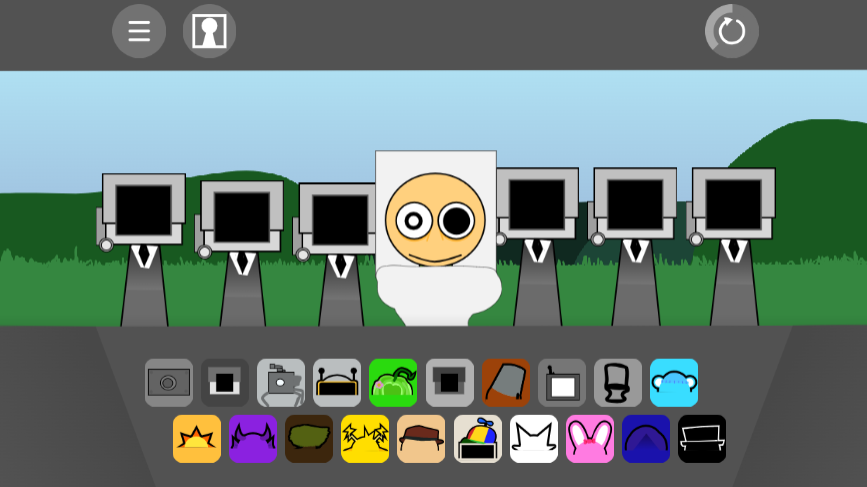Click the yellow lightning spikes icon
This screenshot has height=487, width=867.
(365, 439)
